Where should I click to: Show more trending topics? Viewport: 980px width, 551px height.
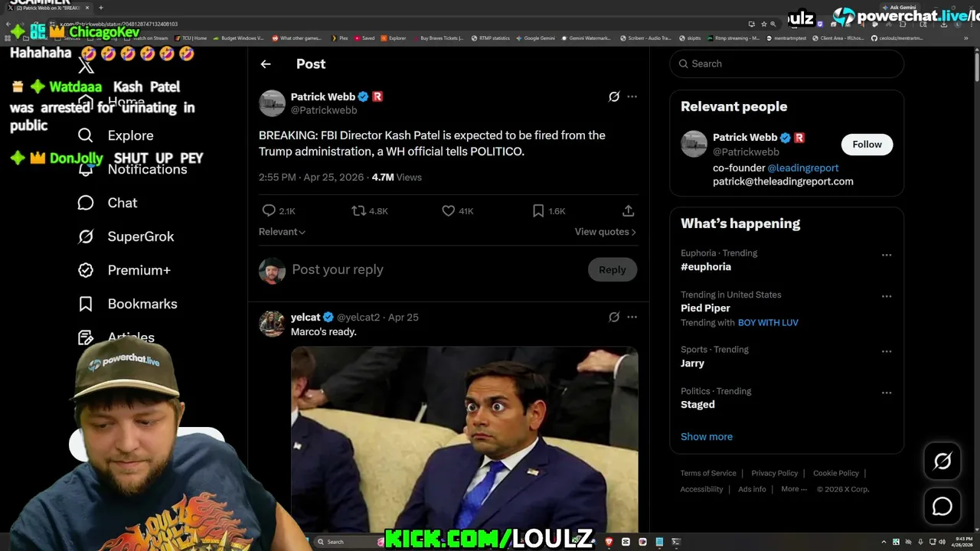[707, 436]
